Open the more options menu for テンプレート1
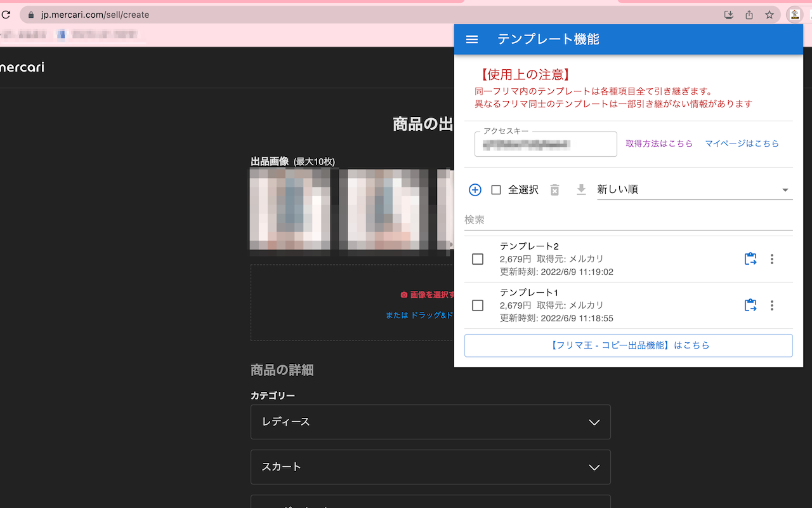This screenshot has width=812, height=508. (772, 305)
